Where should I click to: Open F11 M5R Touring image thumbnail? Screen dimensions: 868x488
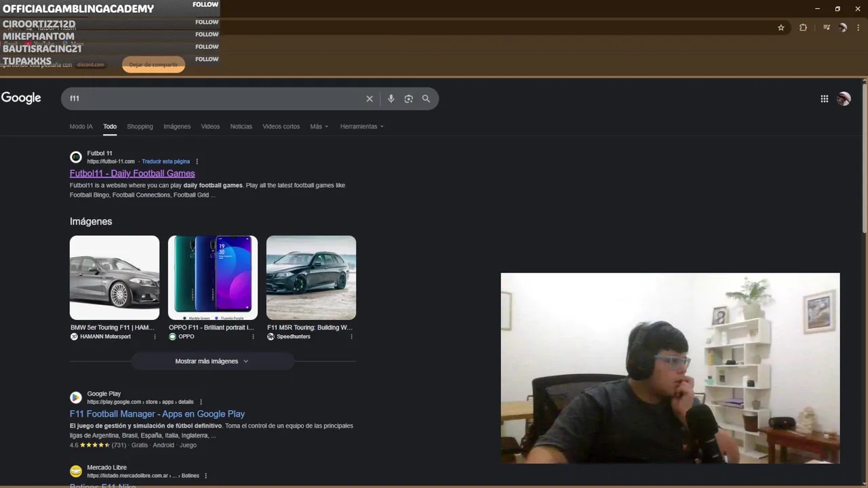tap(311, 278)
